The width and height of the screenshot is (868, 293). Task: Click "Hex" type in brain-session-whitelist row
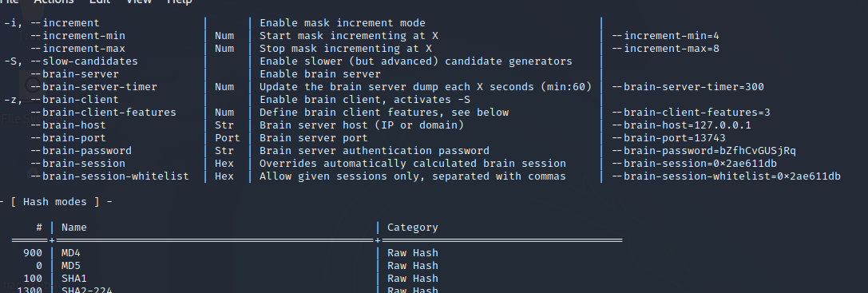pos(224,176)
